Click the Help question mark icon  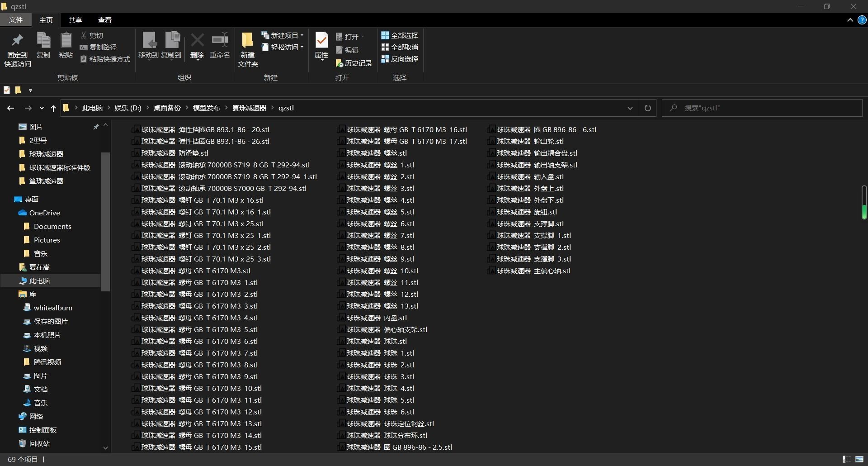pyautogui.click(x=862, y=20)
